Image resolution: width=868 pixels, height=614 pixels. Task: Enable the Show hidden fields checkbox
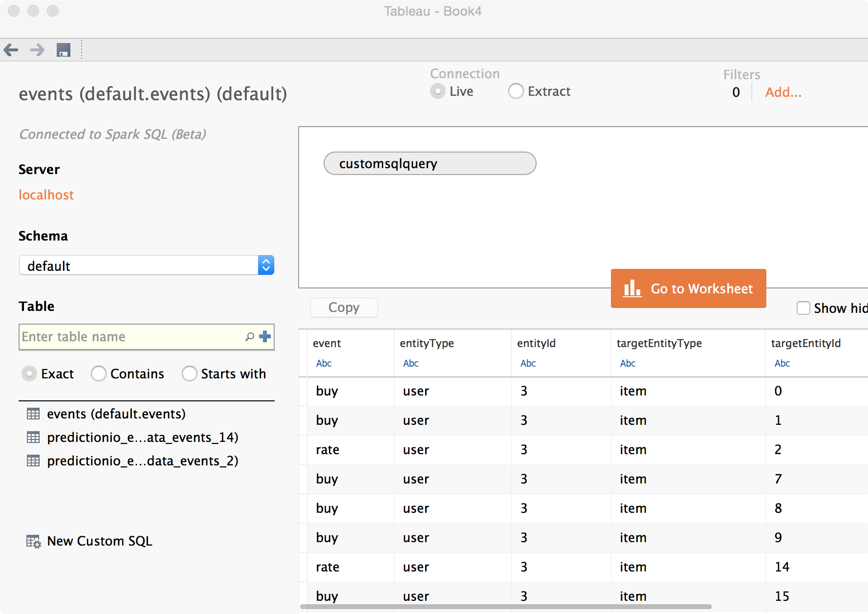click(x=803, y=308)
